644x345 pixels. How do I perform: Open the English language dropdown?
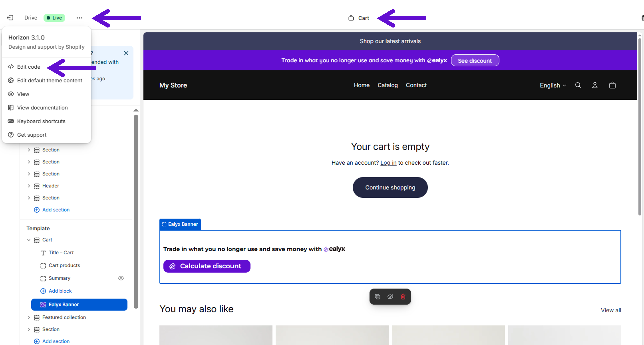coord(553,86)
